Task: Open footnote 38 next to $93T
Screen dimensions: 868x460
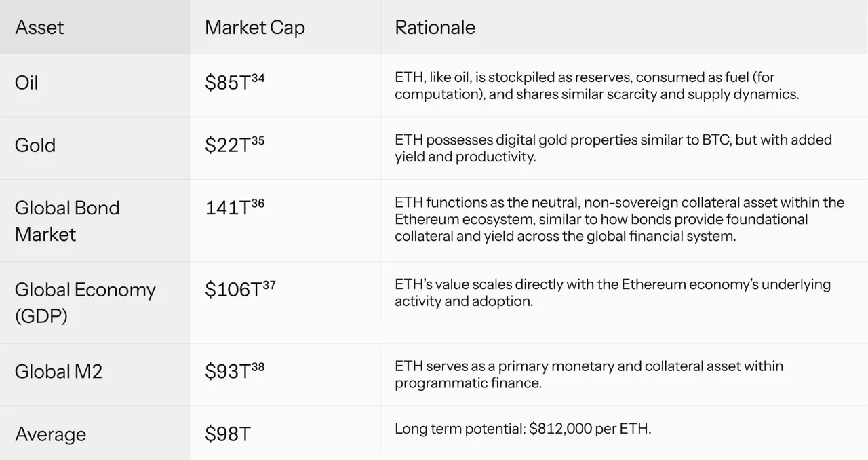Action: coord(258,367)
